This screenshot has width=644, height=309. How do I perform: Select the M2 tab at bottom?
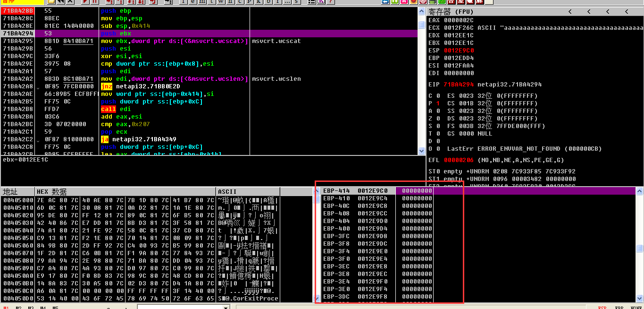(x=18, y=307)
